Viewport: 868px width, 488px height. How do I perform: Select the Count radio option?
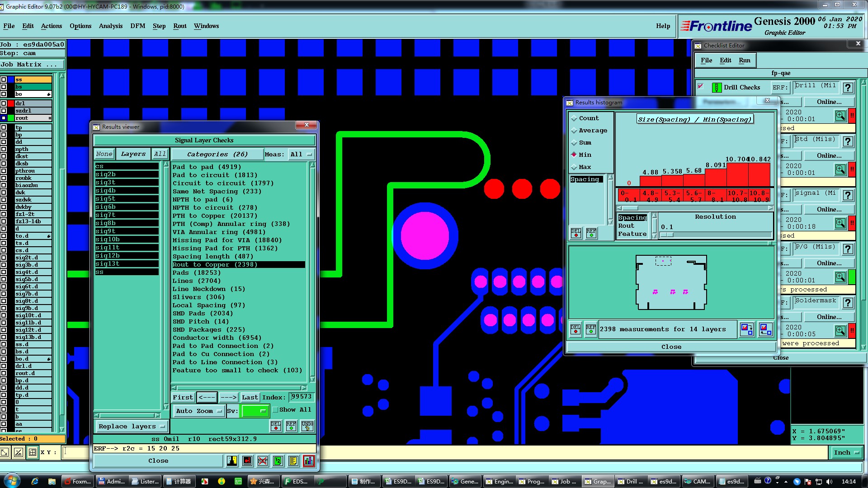point(575,118)
